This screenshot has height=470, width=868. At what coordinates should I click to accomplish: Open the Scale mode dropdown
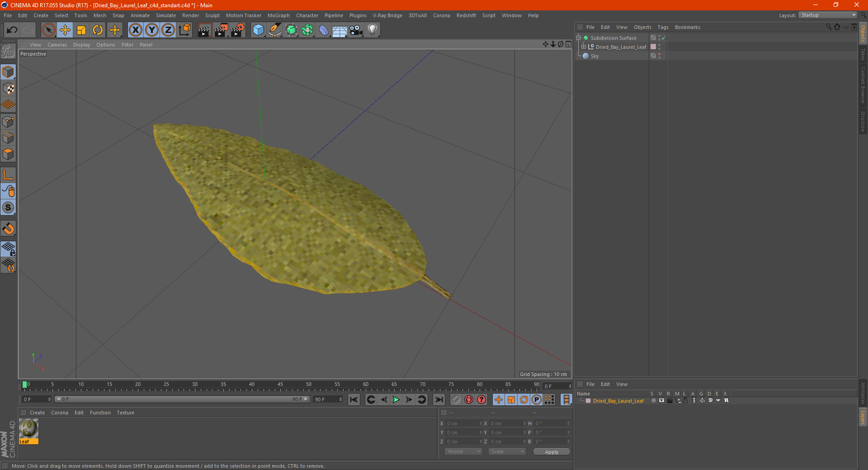tap(507, 451)
